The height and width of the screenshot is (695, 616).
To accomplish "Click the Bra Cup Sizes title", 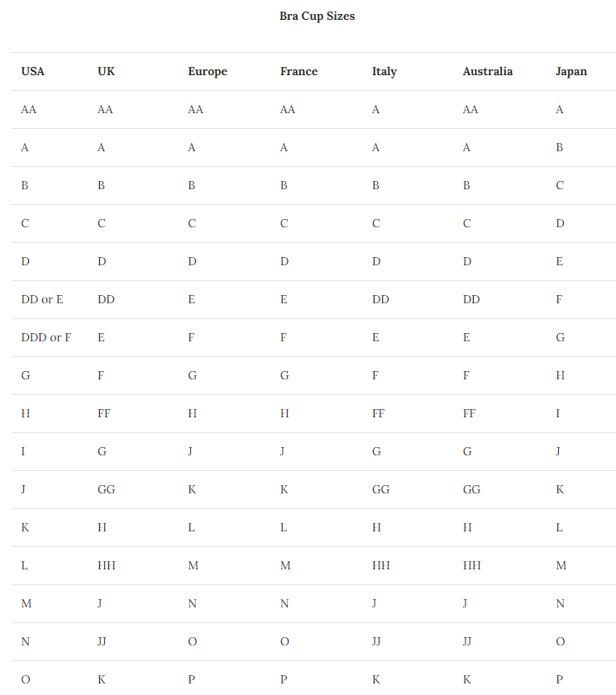I will click(x=317, y=17).
